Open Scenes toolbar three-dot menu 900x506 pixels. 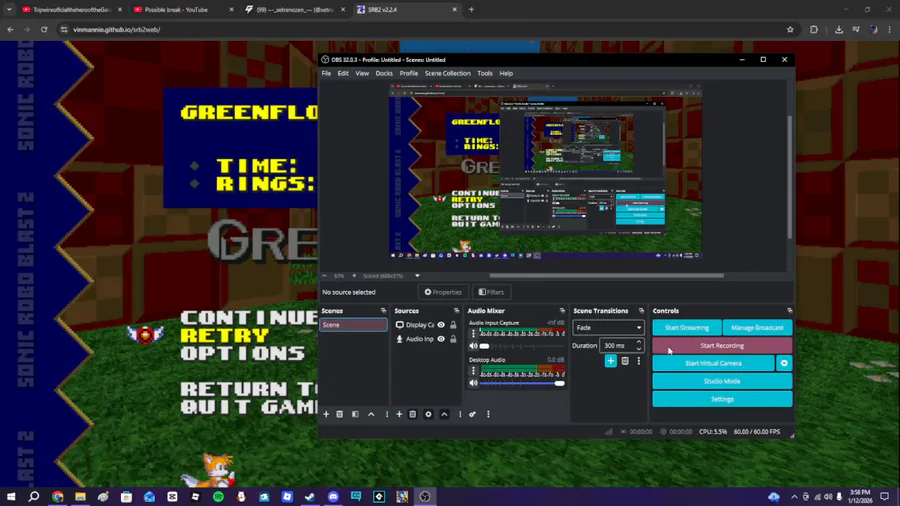[x=387, y=414]
